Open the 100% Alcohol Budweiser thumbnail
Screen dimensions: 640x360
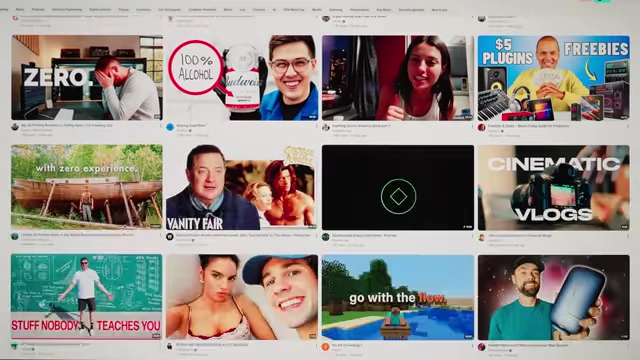point(242,78)
